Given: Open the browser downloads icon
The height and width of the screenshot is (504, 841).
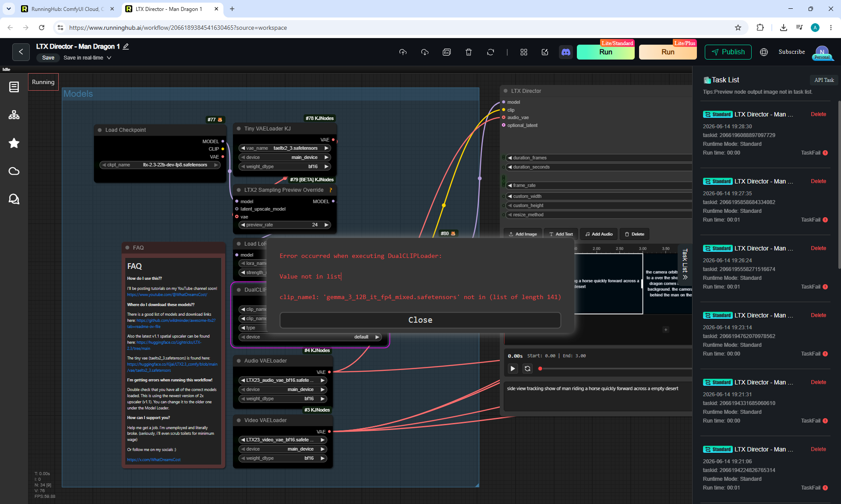Looking at the screenshot, I should coord(784,28).
